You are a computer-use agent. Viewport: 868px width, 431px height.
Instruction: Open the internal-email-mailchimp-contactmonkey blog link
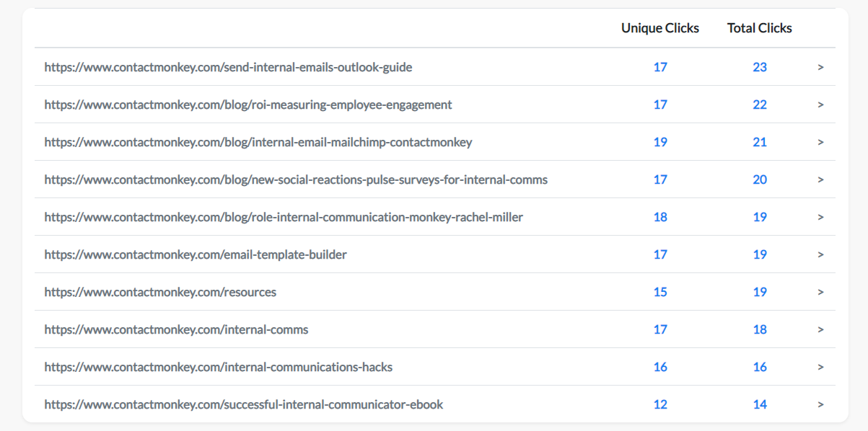pyautogui.click(x=258, y=142)
